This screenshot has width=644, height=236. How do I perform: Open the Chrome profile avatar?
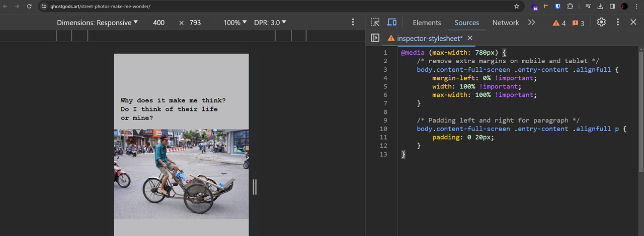coord(624,7)
